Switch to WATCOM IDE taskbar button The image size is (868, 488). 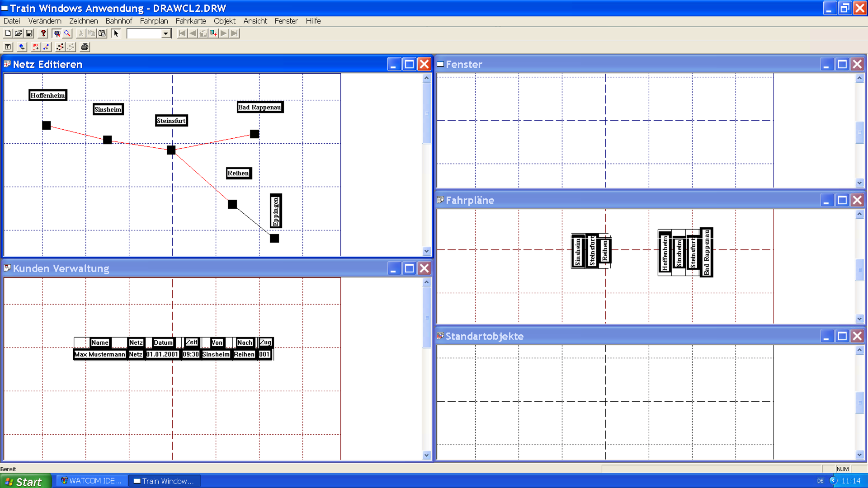pos(92,481)
